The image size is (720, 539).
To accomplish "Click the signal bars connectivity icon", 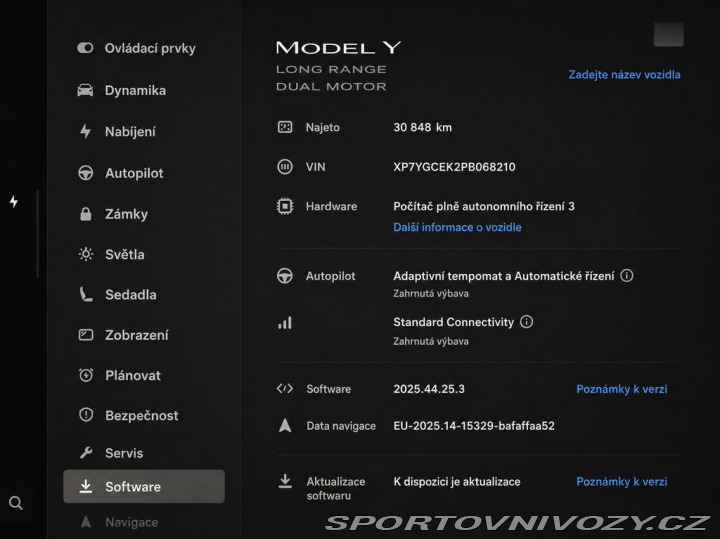I will [x=285, y=323].
